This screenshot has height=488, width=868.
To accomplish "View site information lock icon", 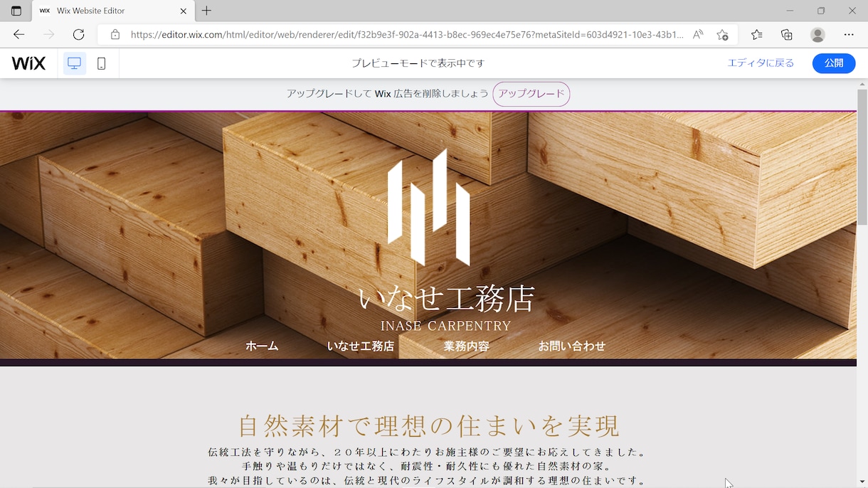I will (115, 34).
